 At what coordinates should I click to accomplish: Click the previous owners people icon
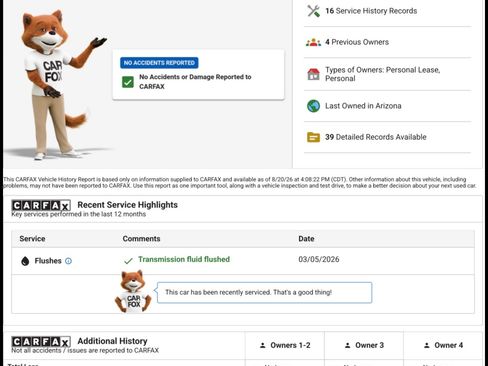[313, 42]
